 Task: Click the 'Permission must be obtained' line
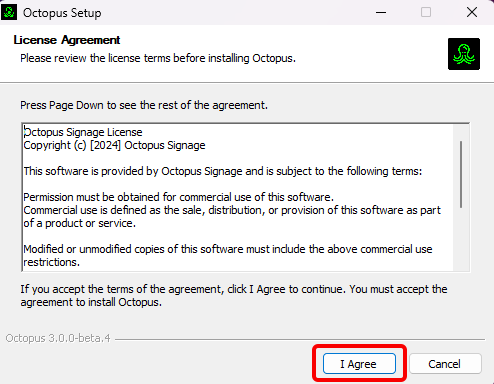(x=178, y=197)
